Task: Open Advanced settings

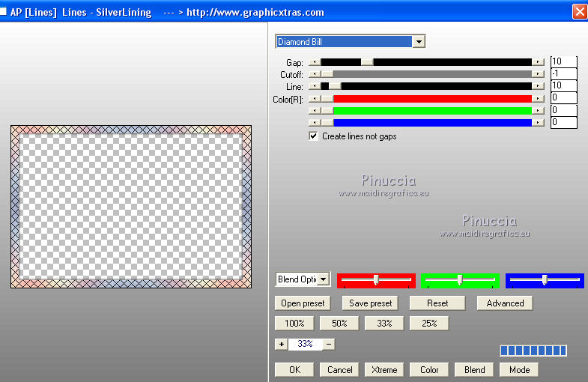Action: (505, 303)
